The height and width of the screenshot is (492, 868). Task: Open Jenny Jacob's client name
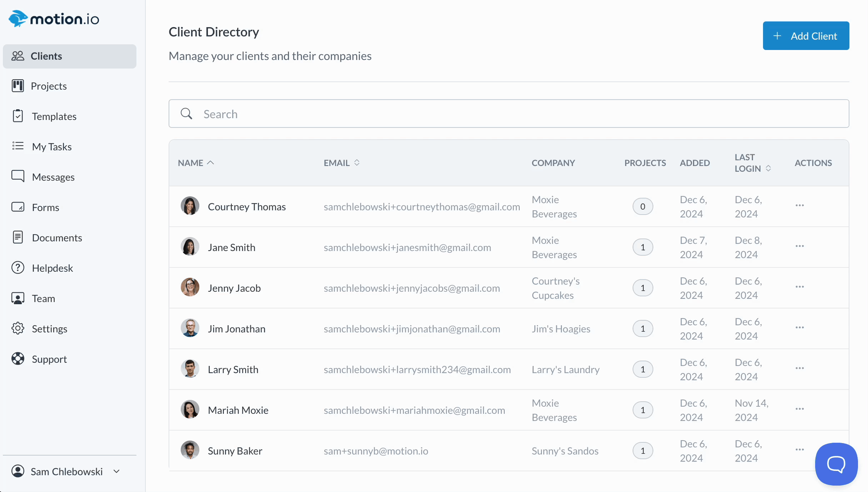tap(234, 288)
